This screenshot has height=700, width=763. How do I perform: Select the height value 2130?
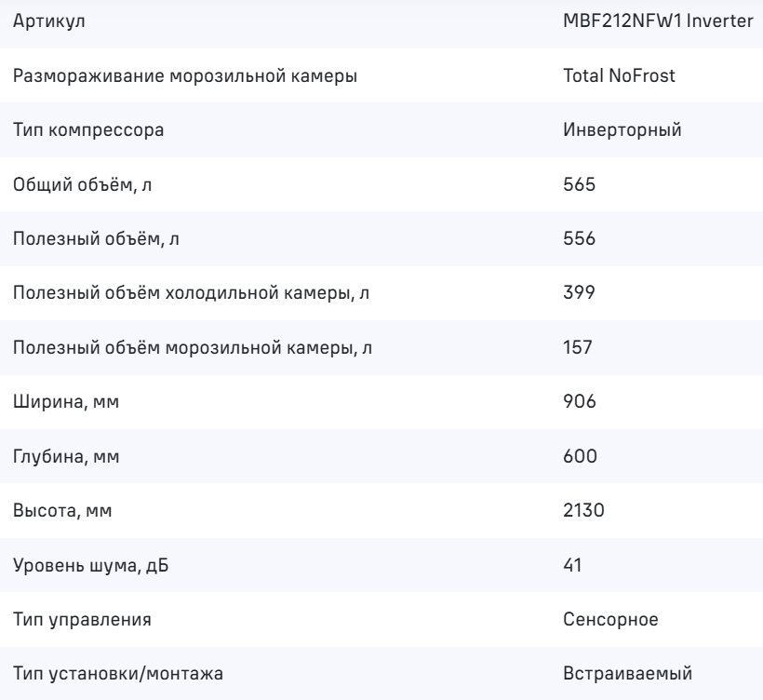[x=582, y=508]
